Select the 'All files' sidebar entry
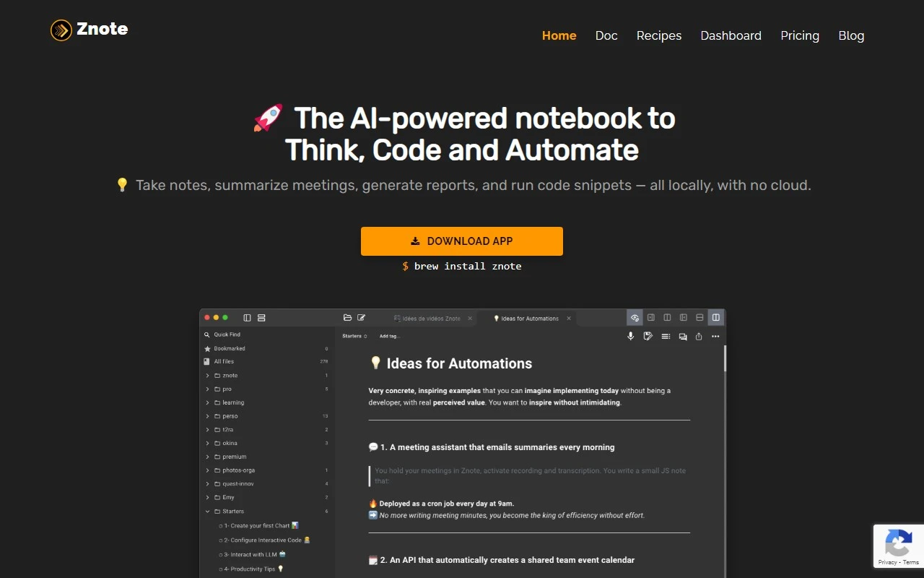Viewport: 924px width, 578px height. (266, 361)
